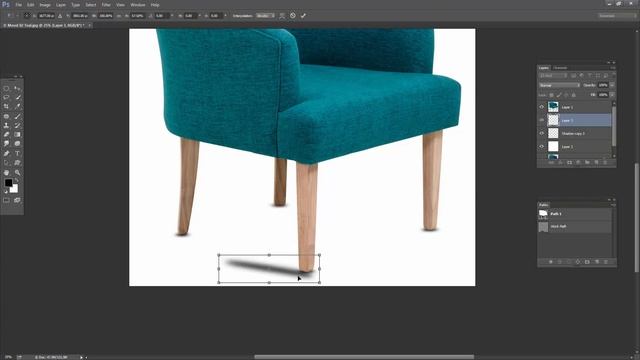Open Paths panel flyout menu

[x=613, y=204]
